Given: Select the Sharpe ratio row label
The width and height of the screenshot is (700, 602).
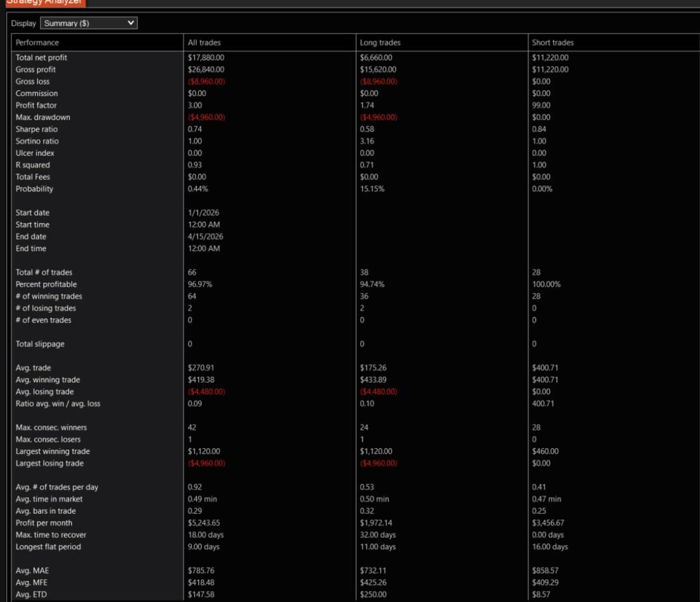Looking at the screenshot, I should coord(37,130).
